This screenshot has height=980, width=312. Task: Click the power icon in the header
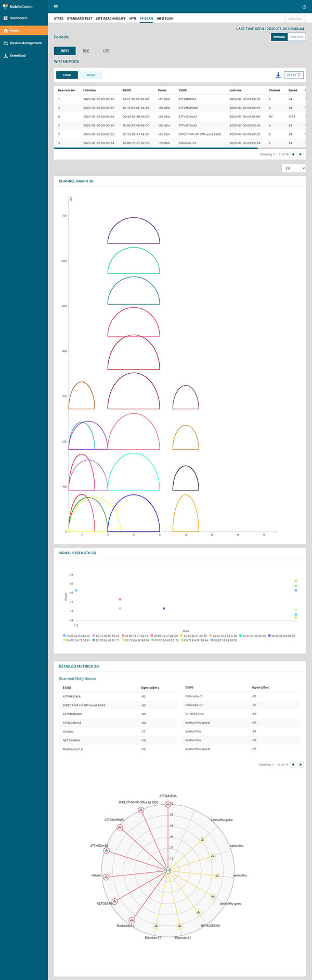[304, 7]
